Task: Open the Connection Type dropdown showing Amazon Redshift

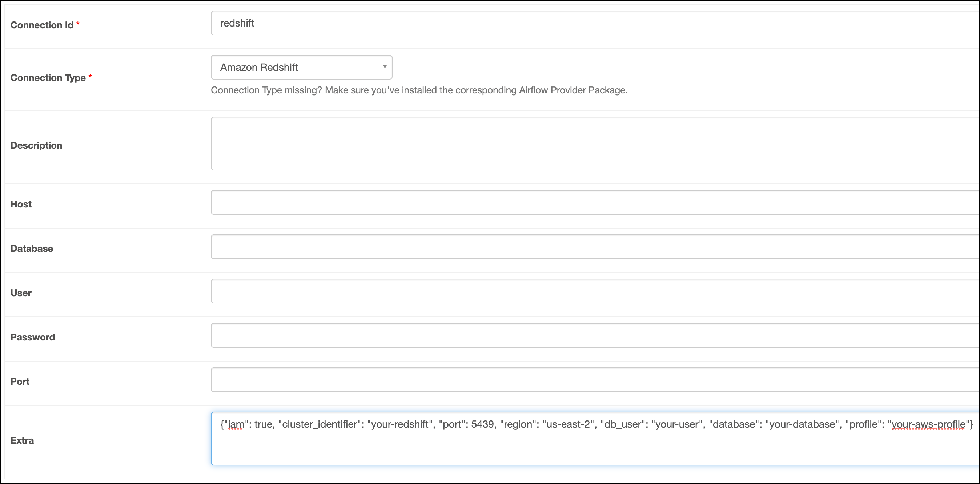Action: (x=302, y=67)
